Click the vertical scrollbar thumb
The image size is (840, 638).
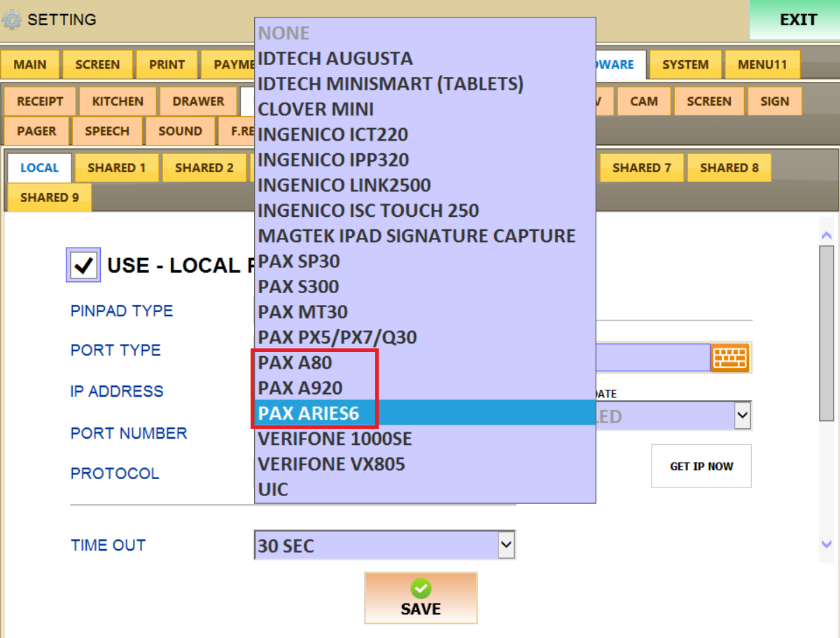tap(826, 333)
